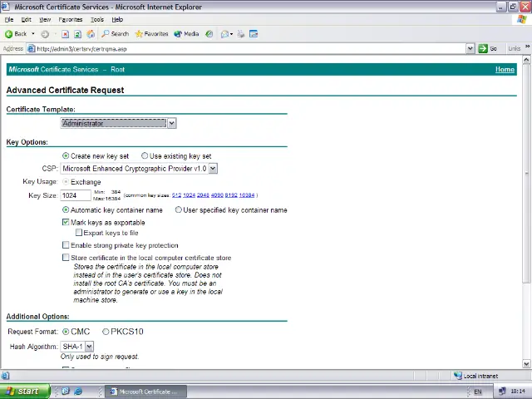
Task: Set key size via 8192 link
Action: click(x=231, y=195)
